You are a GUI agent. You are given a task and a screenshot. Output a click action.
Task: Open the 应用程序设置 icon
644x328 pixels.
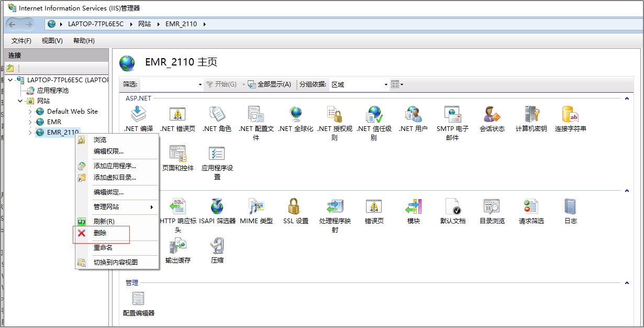217,153
